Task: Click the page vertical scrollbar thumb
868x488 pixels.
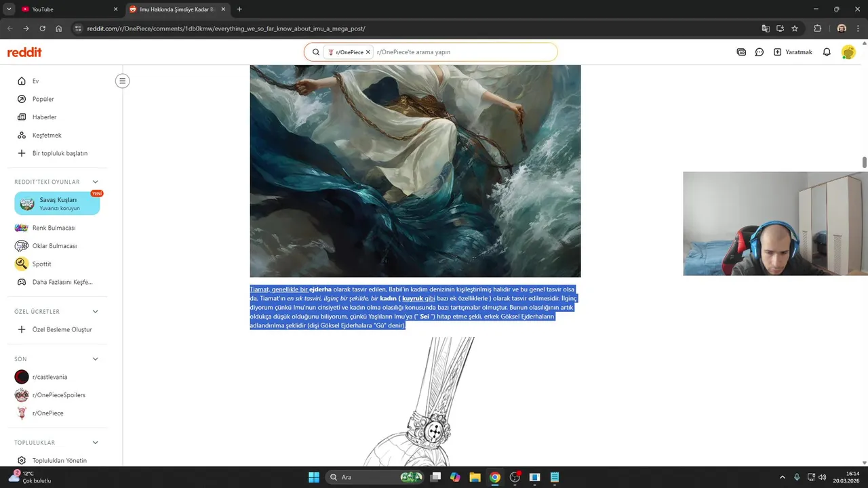Action: [x=865, y=162]
